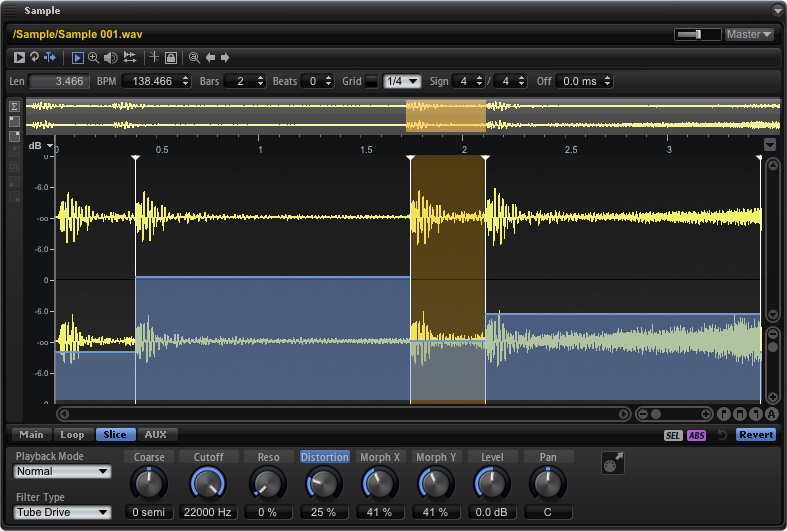Toggle the Grid enable box

click(372, 81)
